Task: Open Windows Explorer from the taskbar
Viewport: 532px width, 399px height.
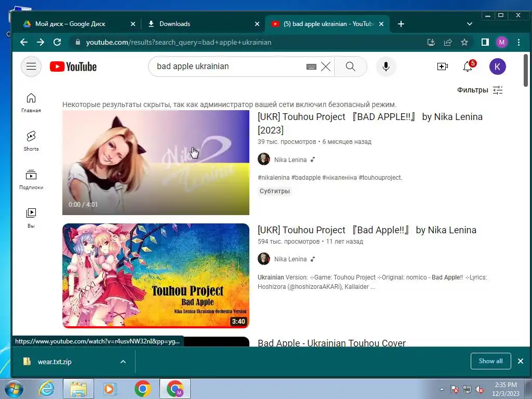Action: point(78,389)
